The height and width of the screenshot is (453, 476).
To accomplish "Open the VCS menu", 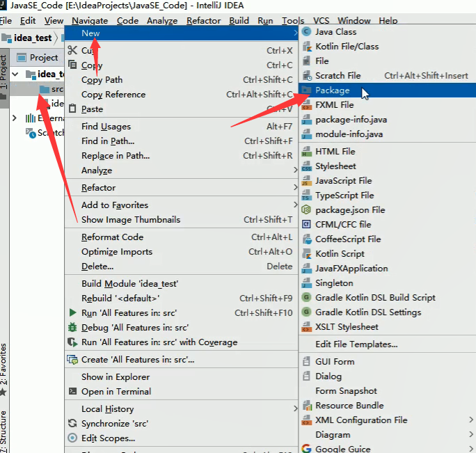I will [321, 21].
